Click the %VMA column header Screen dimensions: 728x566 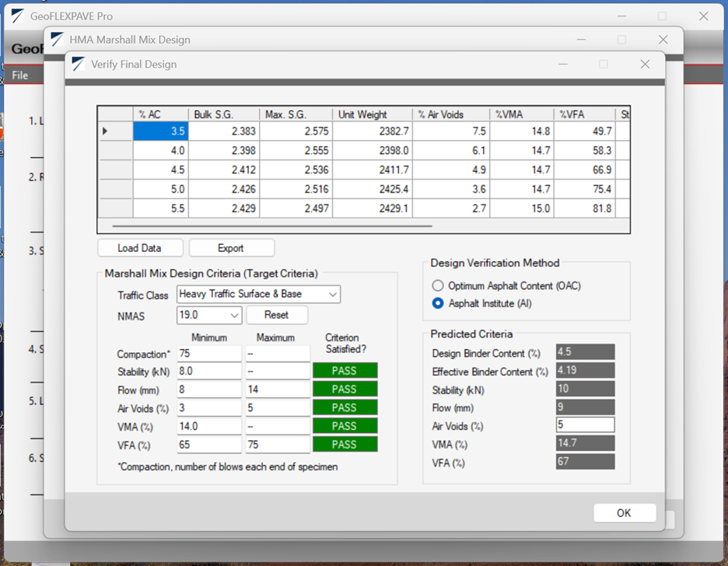522,114
